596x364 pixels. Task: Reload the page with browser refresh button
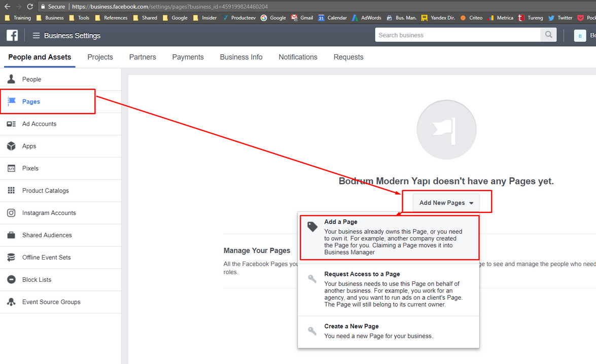pyautogui.click(x=30, y=7)
